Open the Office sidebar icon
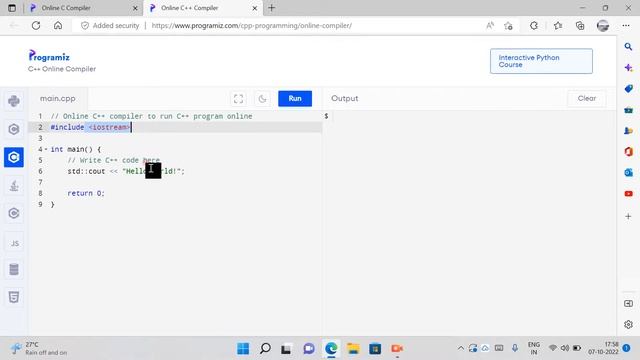The height and width of the screenshot is (360, 640). point(629,151)
